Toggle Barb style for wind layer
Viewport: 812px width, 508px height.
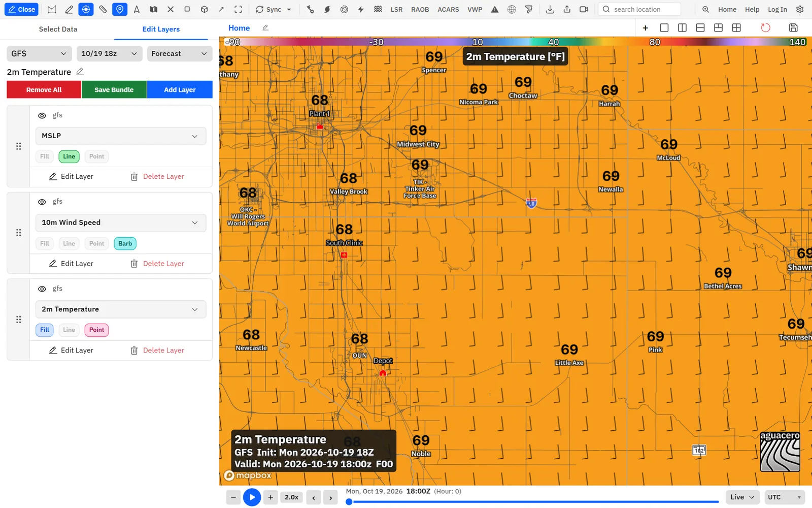click(125, 243)
